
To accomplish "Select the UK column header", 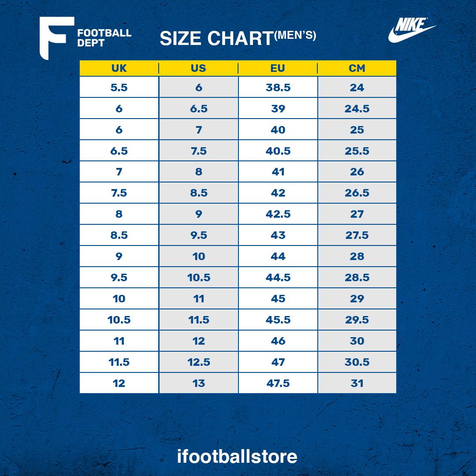I will 119,68.
